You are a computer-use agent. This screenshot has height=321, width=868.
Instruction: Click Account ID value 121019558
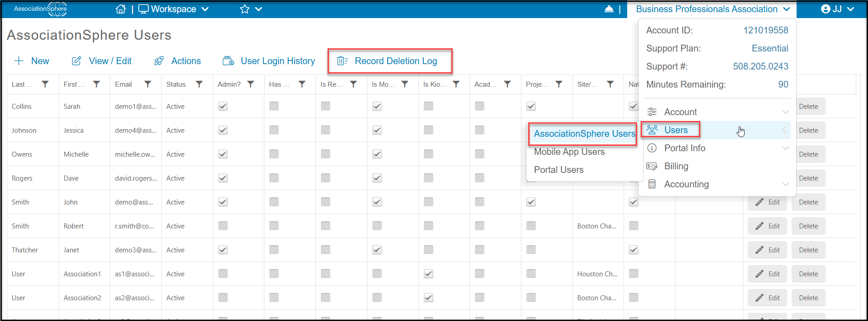[766, 30]
